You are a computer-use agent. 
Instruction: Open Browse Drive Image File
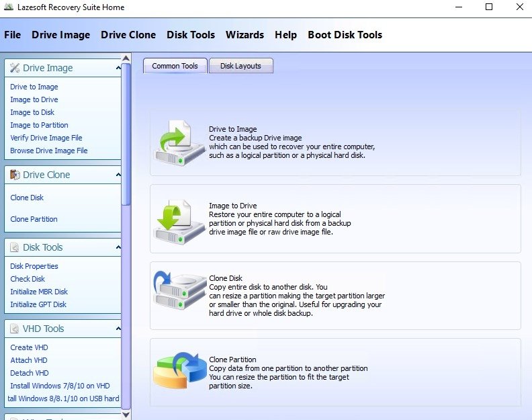49,151
